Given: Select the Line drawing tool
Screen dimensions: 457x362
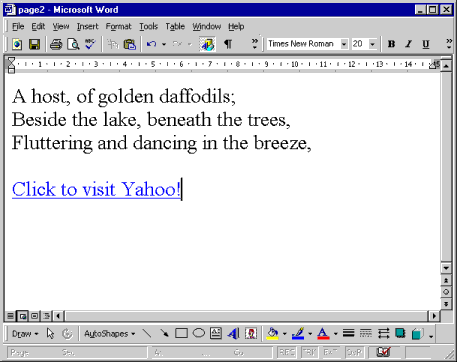Looking at the screenshot, I should tap(147, 333).
